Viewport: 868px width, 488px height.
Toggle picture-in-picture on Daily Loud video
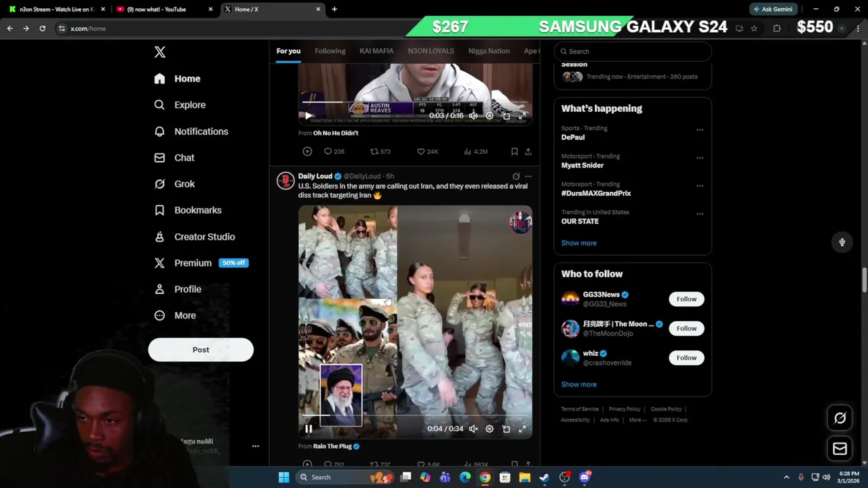506,429
